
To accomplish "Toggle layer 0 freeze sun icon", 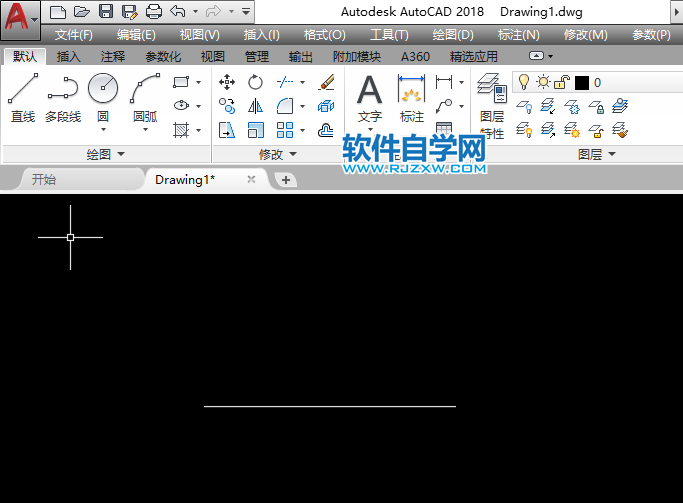I will tap(543, 82).
